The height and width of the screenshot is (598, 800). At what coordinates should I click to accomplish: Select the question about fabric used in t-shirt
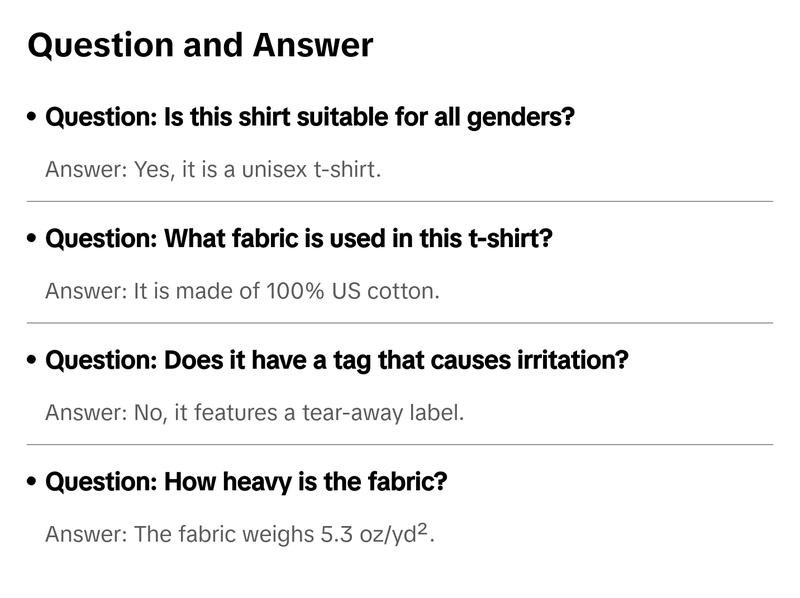[x=299, y=239]
